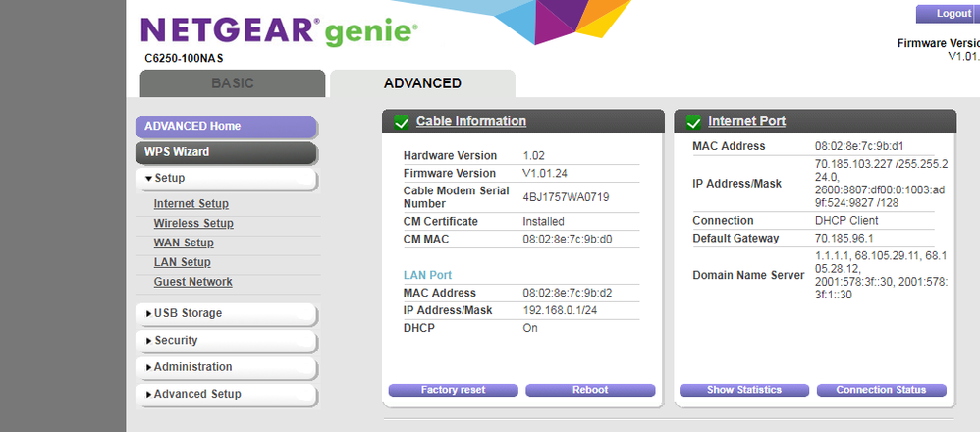Click the green checkmark icon beside Cable Information

tap(401, 122)
